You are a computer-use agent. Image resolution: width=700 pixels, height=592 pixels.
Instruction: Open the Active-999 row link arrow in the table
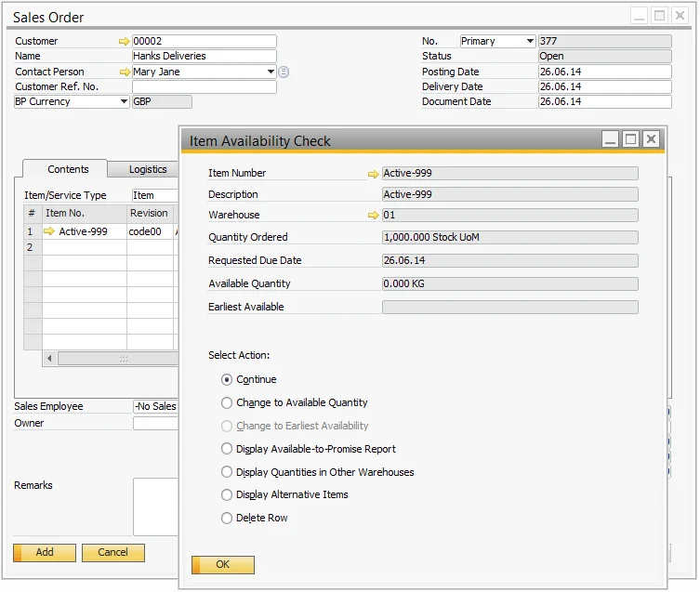point(49,231)
